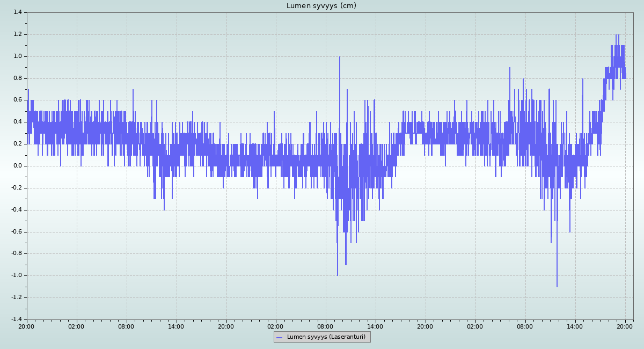Click the -0.6 y-axis tick label

(x=16, y=232)
